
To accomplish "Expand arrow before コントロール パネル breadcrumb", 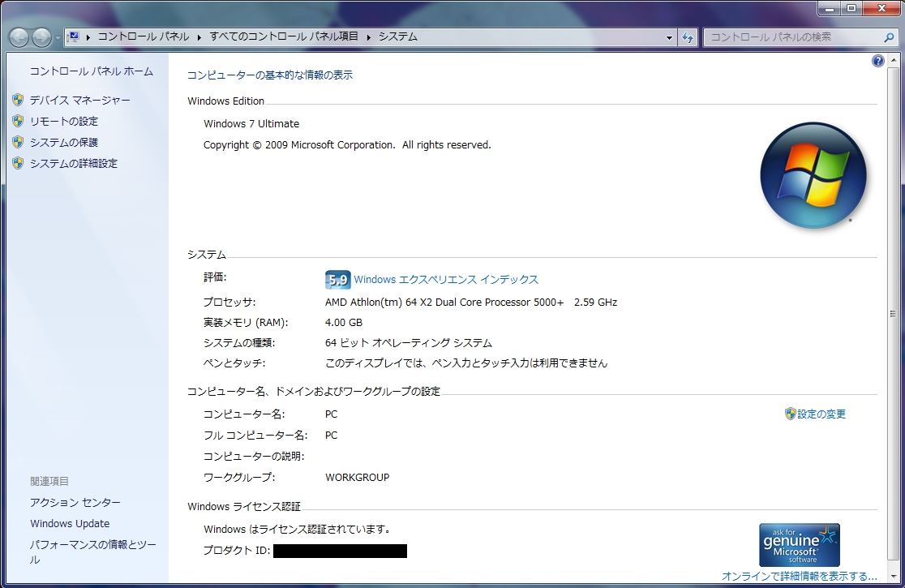I will click(88, 37).
